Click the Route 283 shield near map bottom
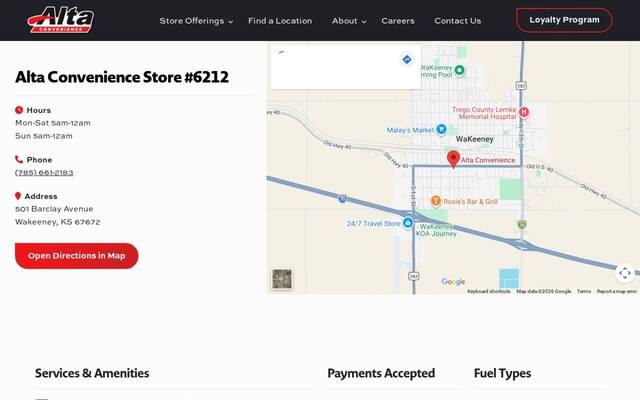 point(413,276)
